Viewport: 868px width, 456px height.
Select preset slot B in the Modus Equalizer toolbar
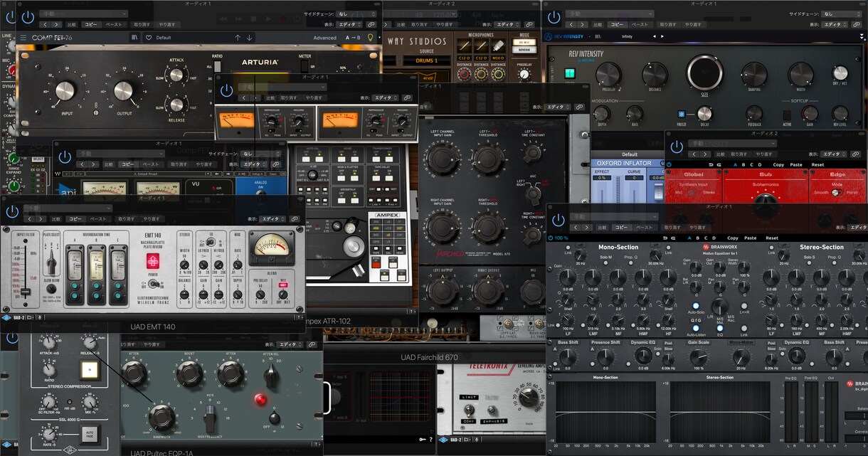698,238
